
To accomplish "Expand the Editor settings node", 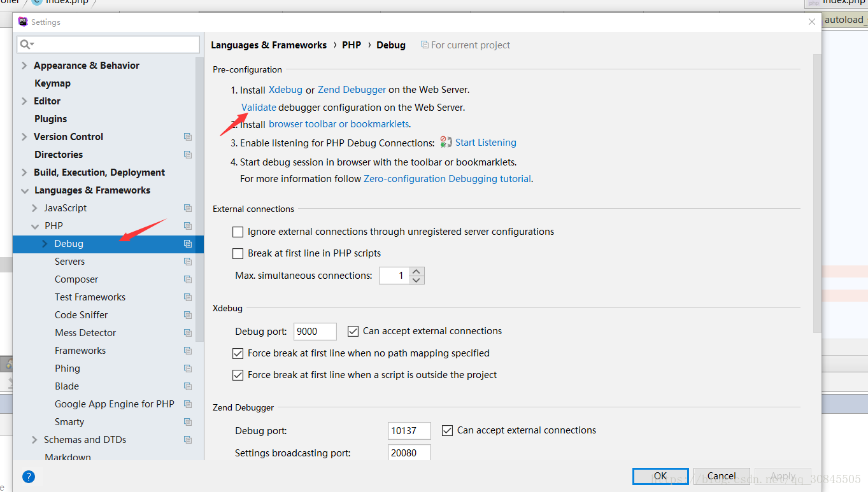I will click(24, 101).
